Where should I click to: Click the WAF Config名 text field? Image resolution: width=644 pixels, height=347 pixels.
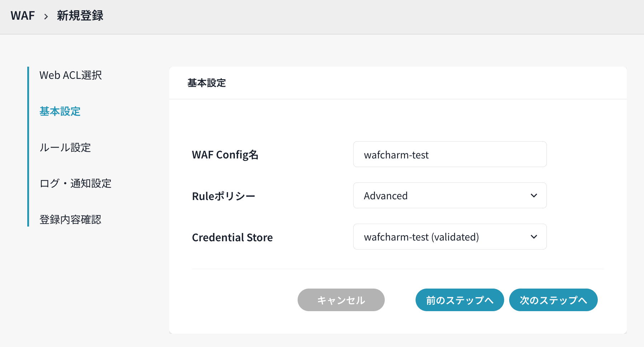coord(450,155)
